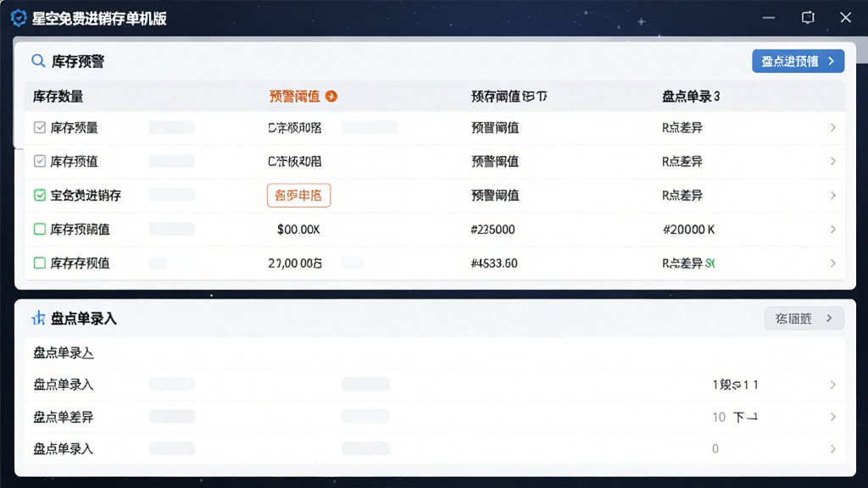Click the gray placeholder field in 库存预量 row
This screenshot has width=868, height=488.
pos(171,128)
